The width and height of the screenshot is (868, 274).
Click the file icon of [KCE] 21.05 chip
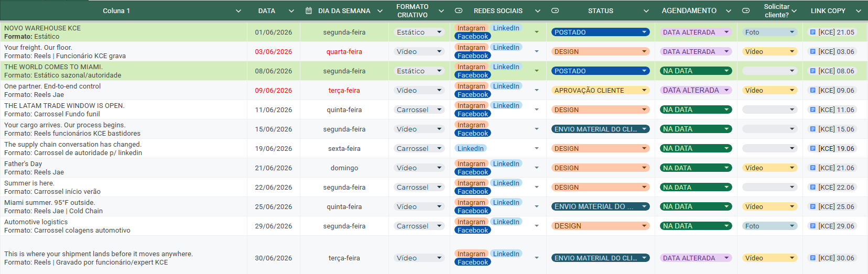[x=813, y=32]
